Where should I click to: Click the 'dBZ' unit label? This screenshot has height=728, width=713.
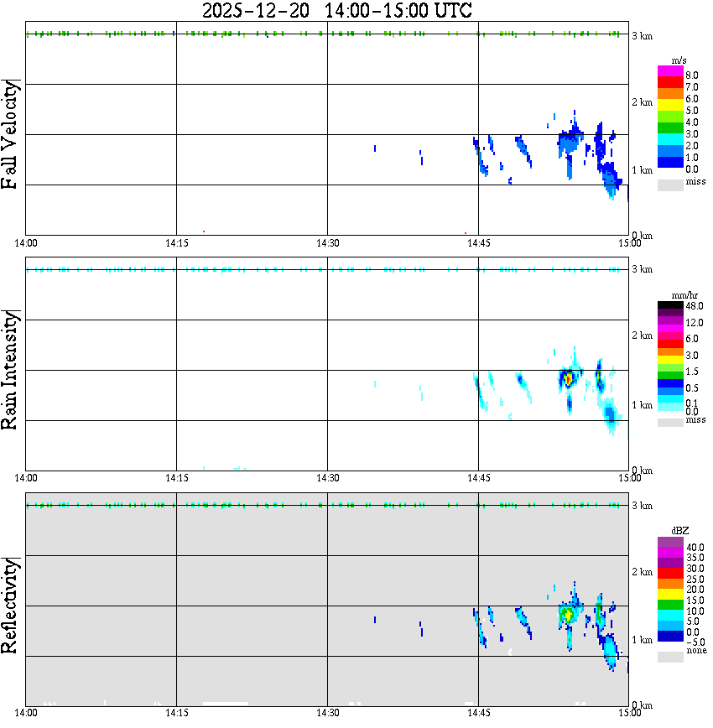(680, 531)
